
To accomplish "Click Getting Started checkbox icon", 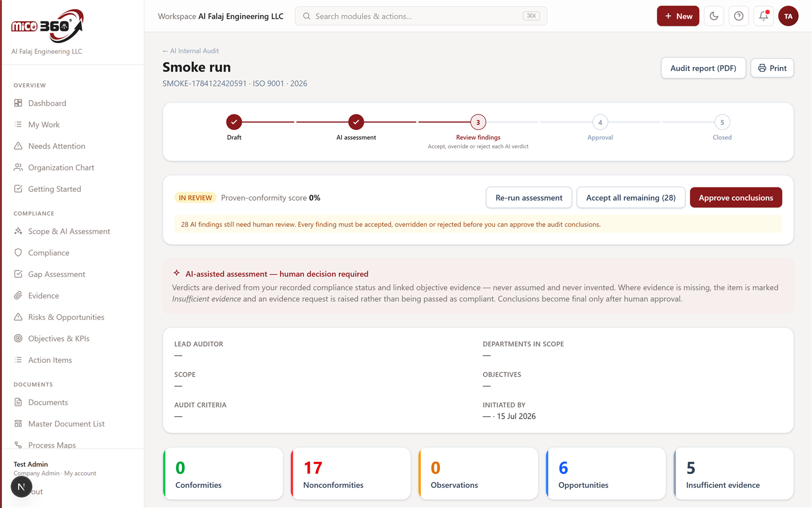I will click(18, 189).
